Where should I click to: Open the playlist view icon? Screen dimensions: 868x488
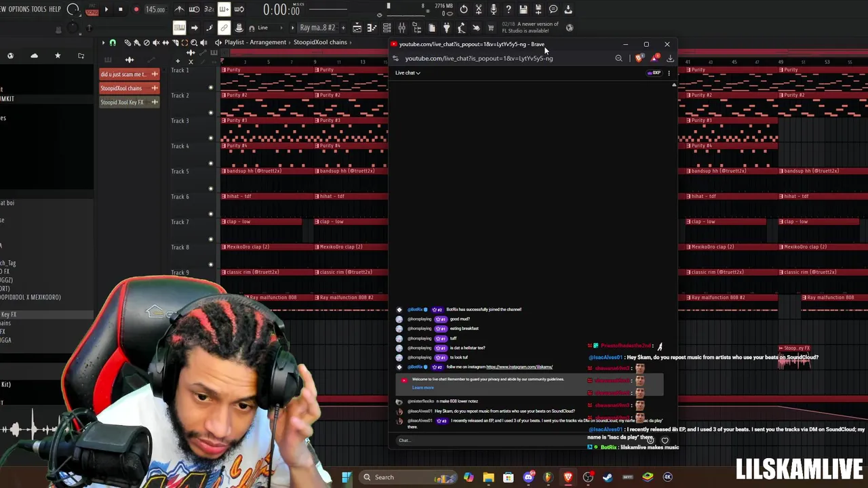coord(357,28)
